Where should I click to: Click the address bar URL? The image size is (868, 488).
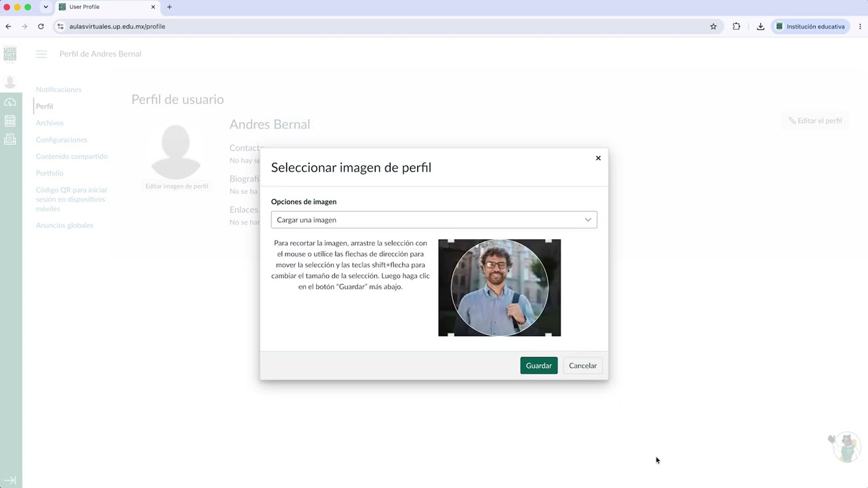pos(117,26)
